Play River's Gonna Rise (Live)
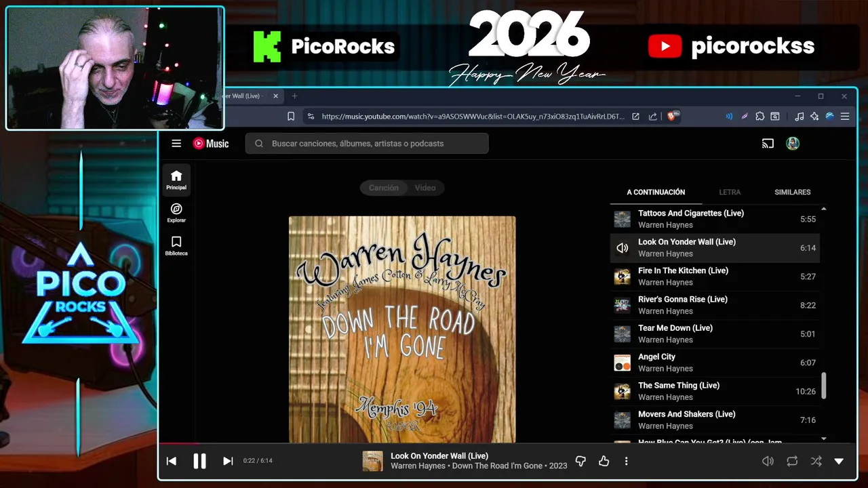The image size is (868, 488). [715, 305]
